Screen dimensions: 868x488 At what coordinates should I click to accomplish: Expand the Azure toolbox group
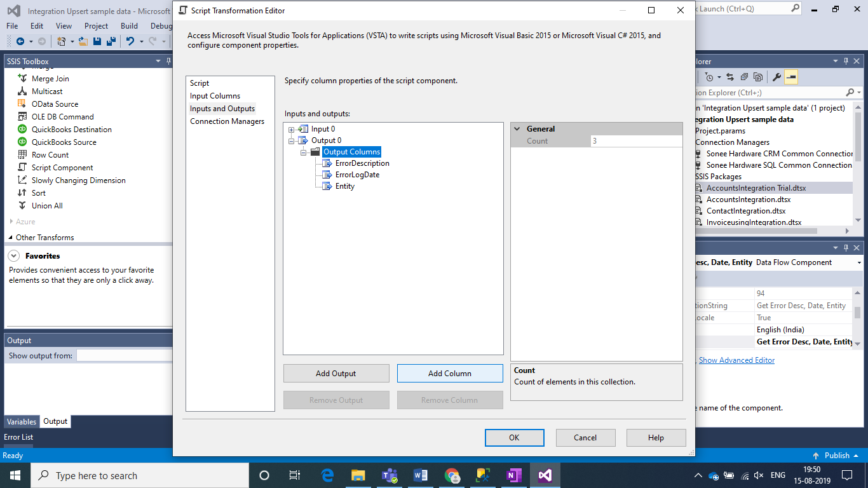[x=11, y=222]
